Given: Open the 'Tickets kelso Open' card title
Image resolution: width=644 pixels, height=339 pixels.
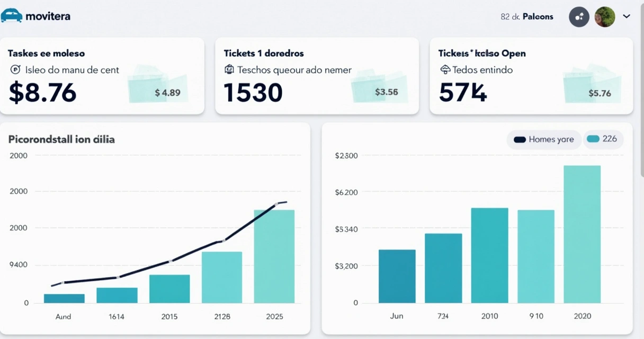Looking at the screenshot, I should [482, 53].
